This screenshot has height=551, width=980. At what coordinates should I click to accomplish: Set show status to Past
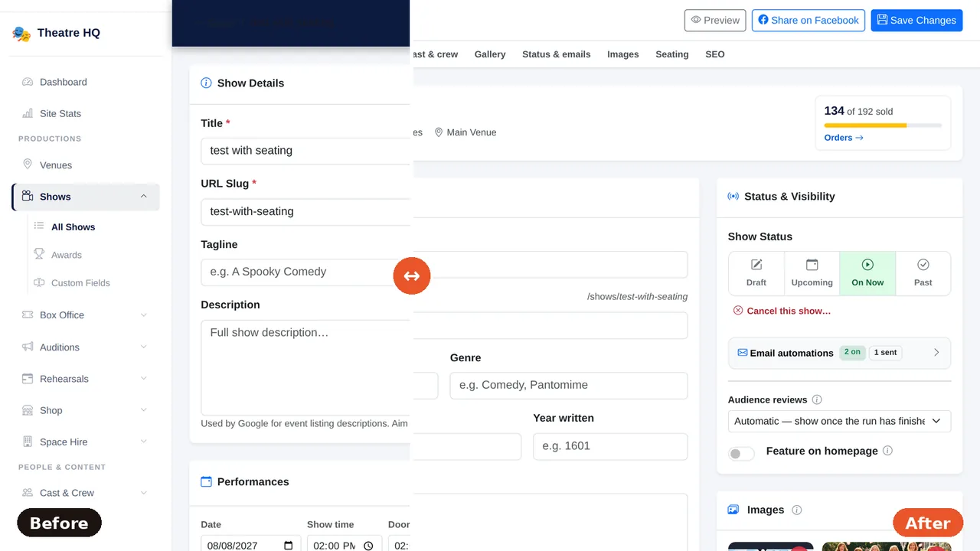click(923, 273)
